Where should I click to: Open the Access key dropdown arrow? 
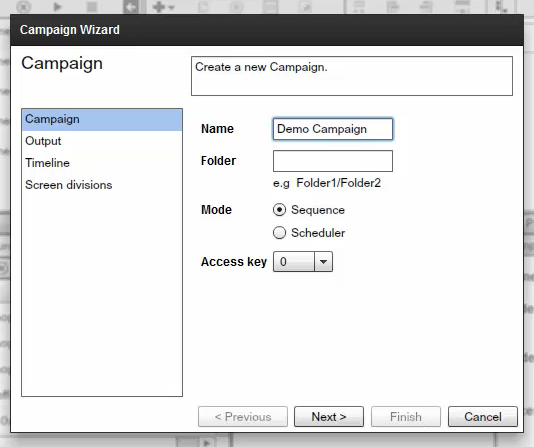tap(324, 262)
